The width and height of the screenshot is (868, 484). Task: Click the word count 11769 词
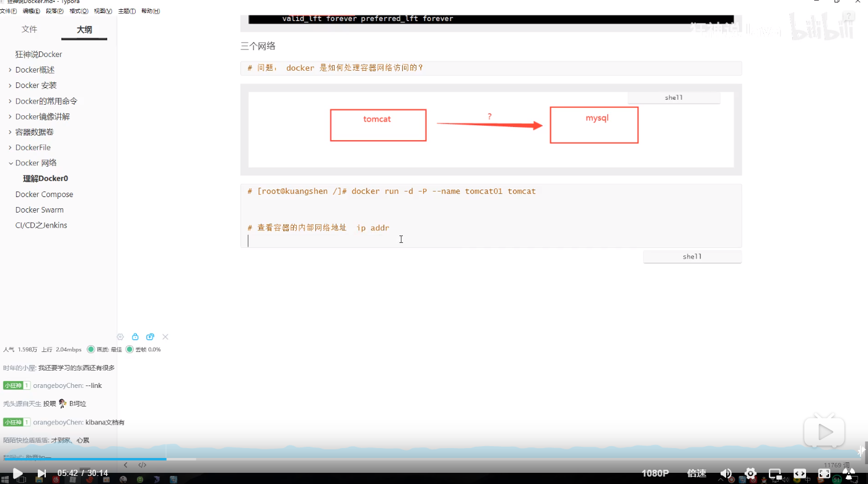coord(836,465)
